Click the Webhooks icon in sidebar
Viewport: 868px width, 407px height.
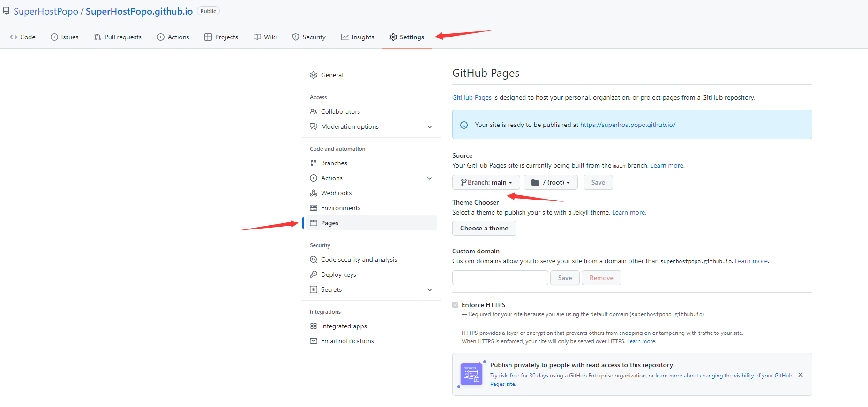coord(314,193)
